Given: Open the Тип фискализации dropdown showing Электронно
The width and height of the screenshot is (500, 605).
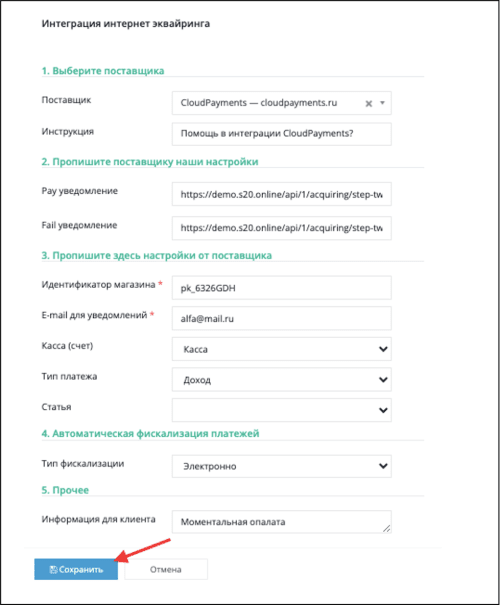Looking at the screenshot, I should click(282, 466).
